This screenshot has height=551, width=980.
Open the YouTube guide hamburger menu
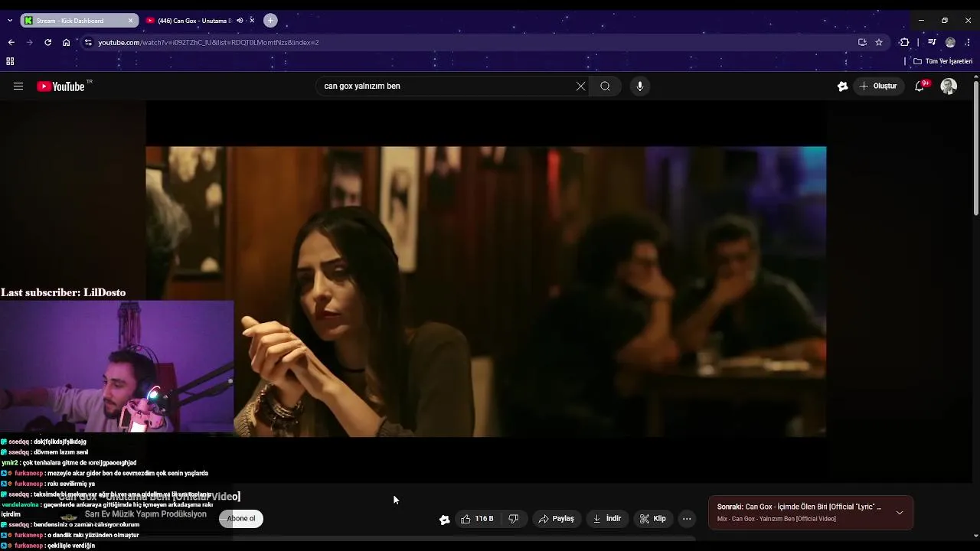pos(18,86)
